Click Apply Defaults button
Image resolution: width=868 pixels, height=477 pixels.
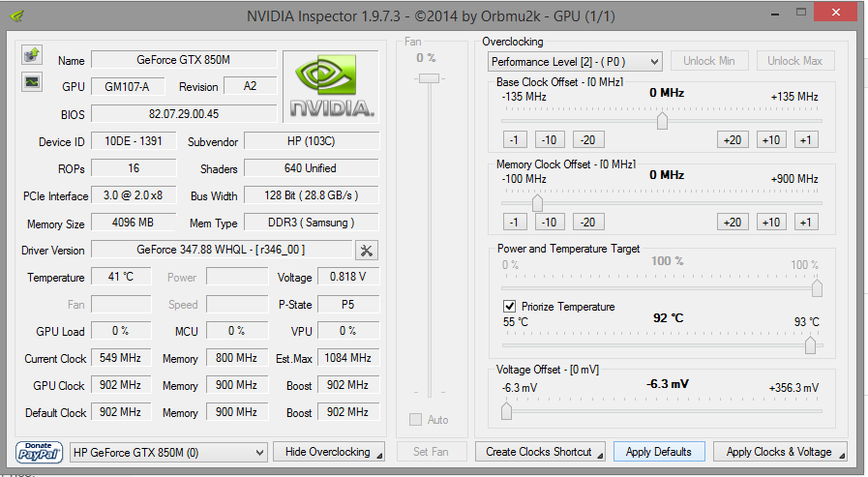click(x=658, y=452)
